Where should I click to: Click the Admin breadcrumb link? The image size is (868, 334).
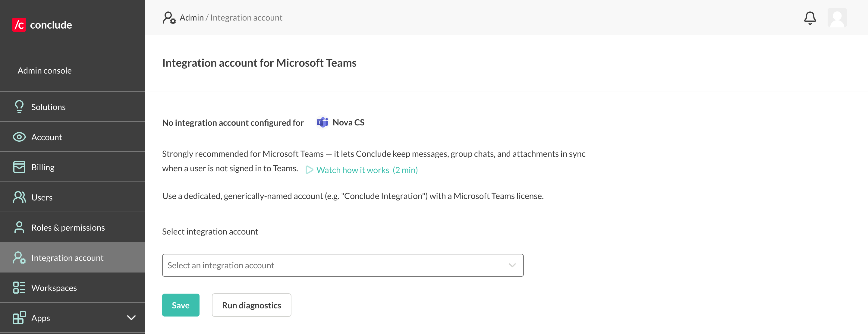pos(191,17)
